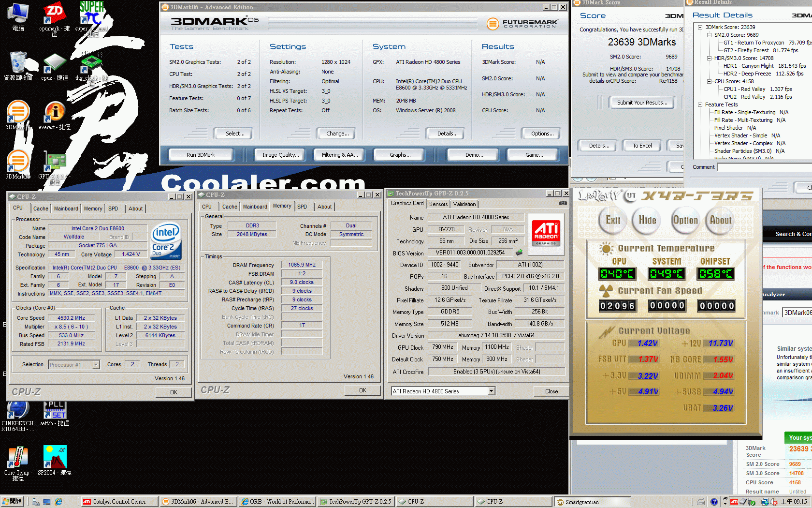Launch the setfsb desktop shortcut icon
Screen dimensions: 812x508
pos(55,413)
